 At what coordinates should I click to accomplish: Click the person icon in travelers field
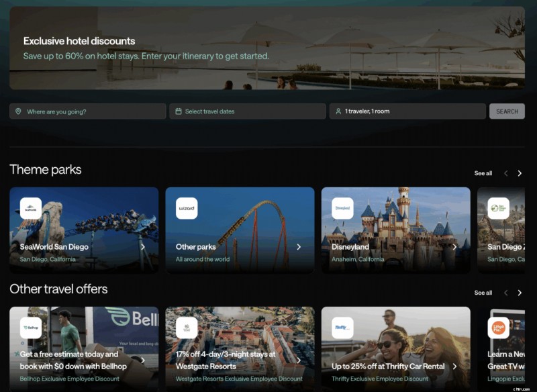click(338, 111)
